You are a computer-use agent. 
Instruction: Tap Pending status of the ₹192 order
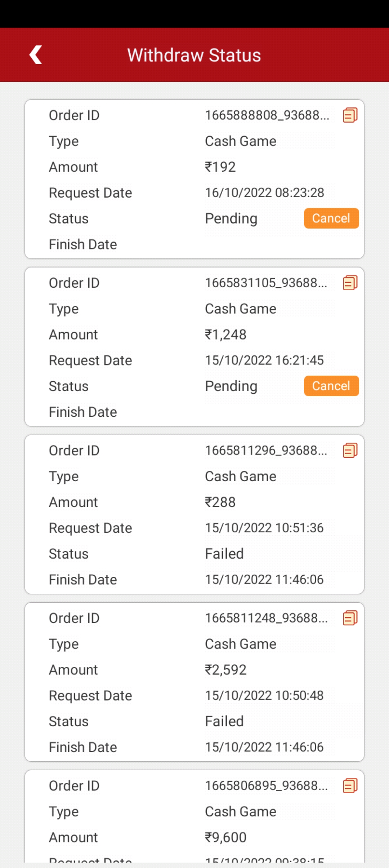(x=231, y=219)
